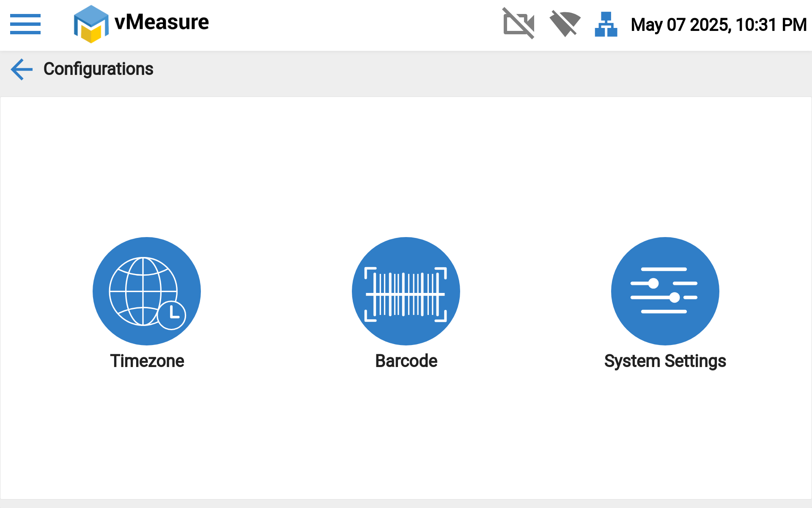Click the Barcode text label
The width and height of the screenshot is (812, 508).
pos(406,361)
